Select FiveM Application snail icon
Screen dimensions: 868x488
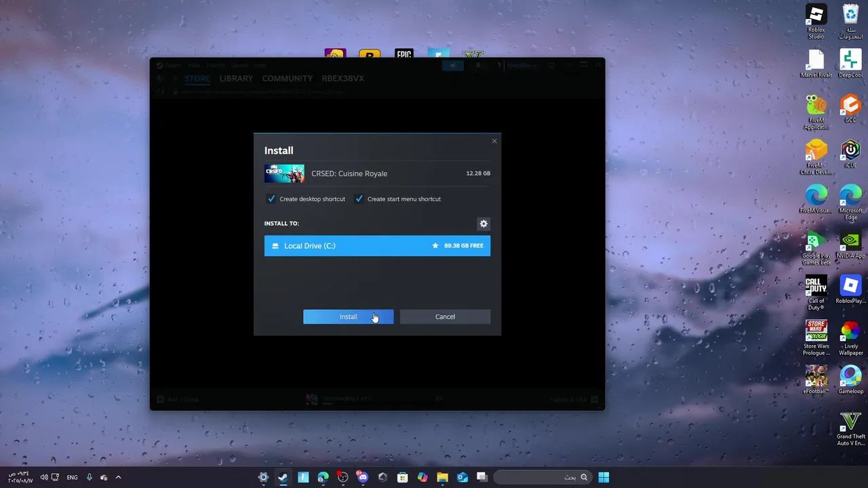(x=816, y=113)
